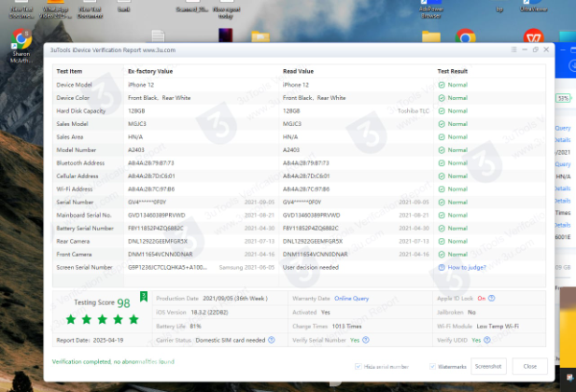Click Verification completed status message
Screen dimensions: 576x392
[x=113, y=362]
